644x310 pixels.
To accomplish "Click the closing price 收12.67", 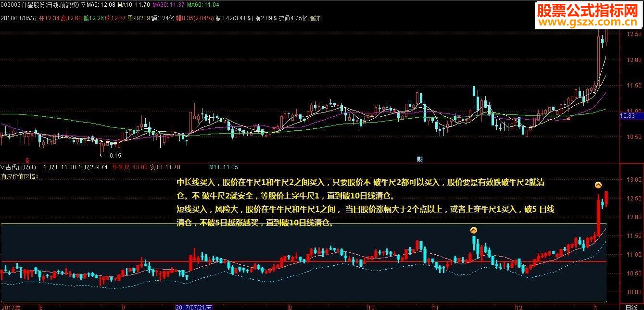I will 115,18.
